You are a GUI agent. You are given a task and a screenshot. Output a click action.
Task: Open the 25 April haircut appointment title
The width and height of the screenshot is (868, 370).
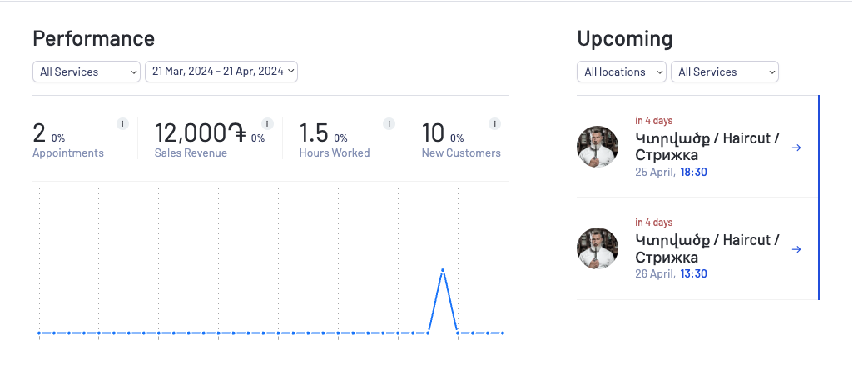click(x=707, y=147)
